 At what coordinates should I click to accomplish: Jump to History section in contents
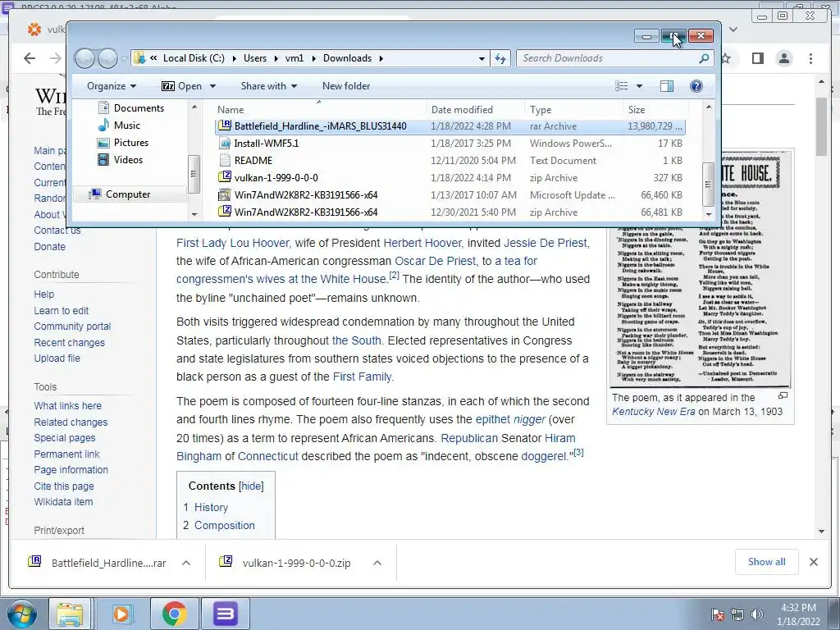click(211, 507)
